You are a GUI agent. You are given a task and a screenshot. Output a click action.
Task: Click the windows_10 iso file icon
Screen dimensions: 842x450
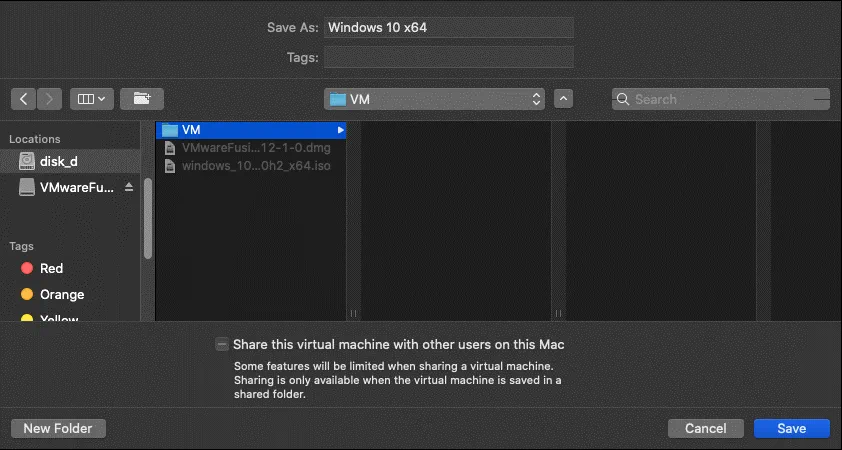[169, 166]
